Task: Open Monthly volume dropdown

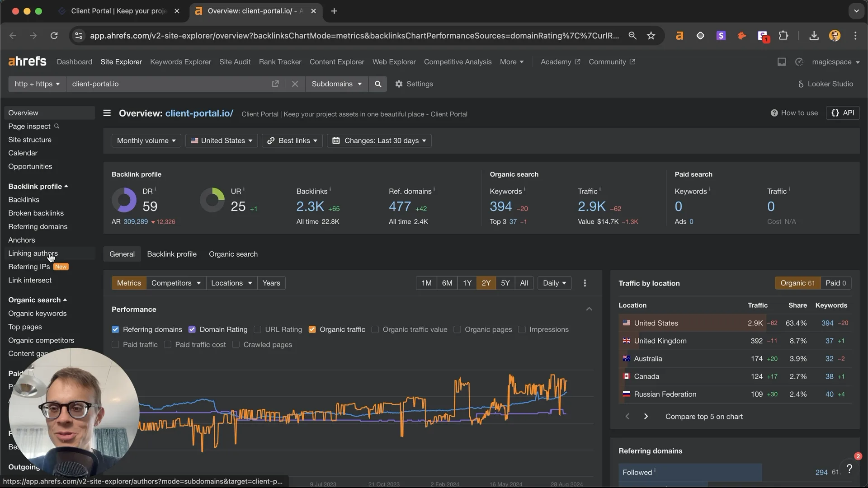Action: (x=146, y=141)
